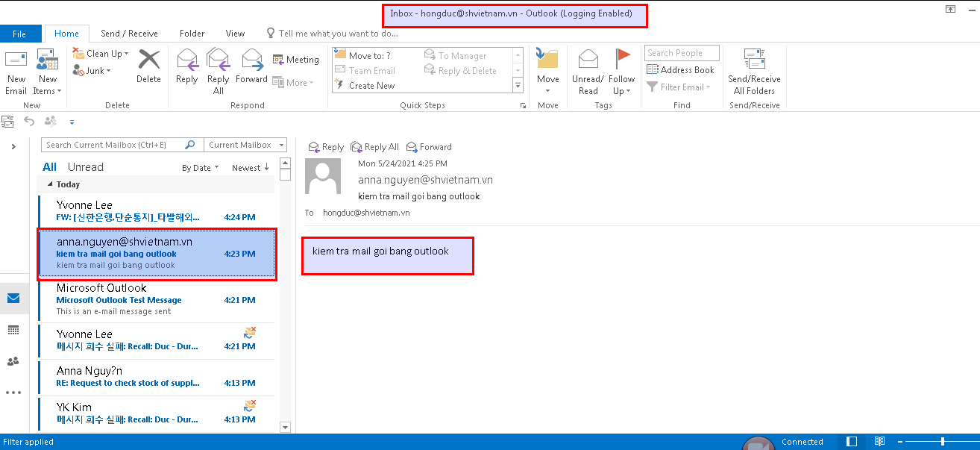980x450 pixels.
Task: Adjust the zoom slider in status bar
Action: (943, 442)
